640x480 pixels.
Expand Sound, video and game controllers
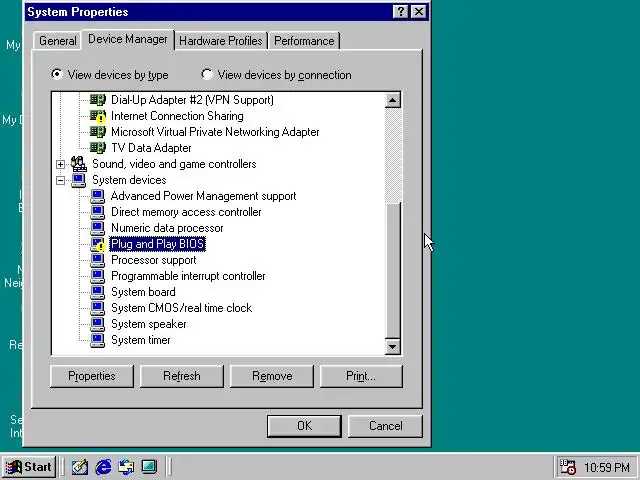tap(60, 164)
